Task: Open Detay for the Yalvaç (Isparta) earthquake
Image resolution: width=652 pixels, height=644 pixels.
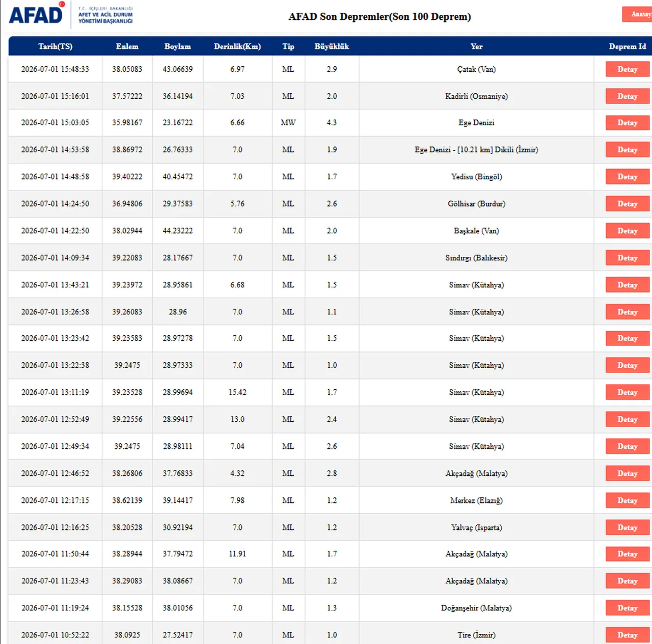Action: coord(628,527)
